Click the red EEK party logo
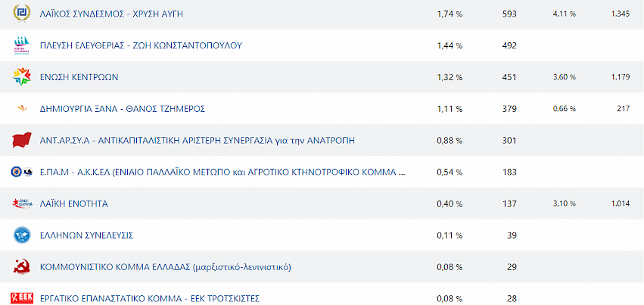Image resolution: width=644 pixels, height=305 pixels. point(21,298)
